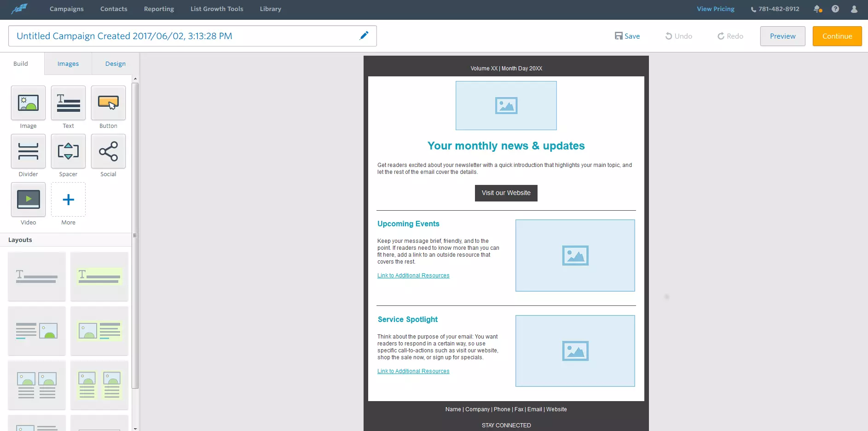
Task: Click the Layouts section header
Action: [x=20, y=240]
